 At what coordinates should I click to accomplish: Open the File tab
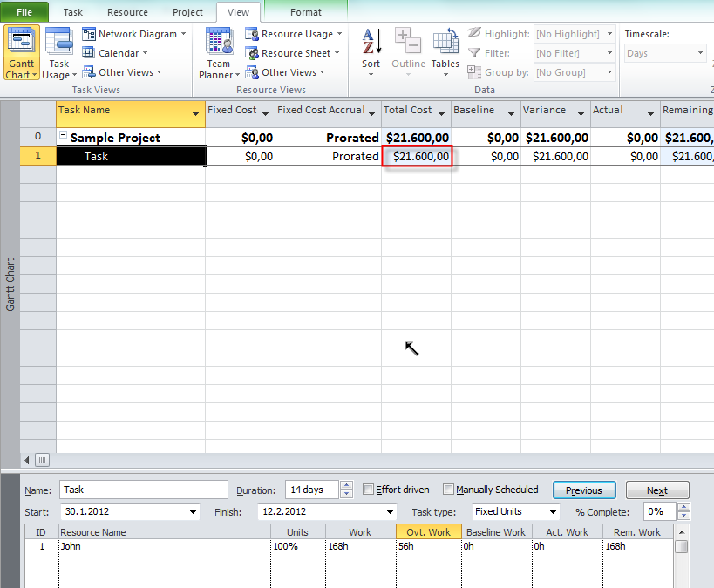tap(24, 12)
